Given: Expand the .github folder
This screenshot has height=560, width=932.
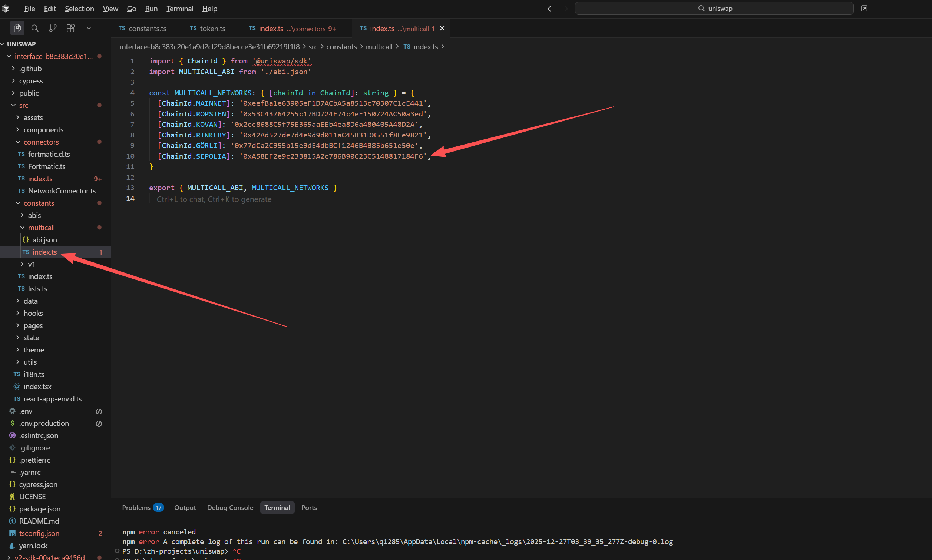Looking at the screenshot, I should click(x=30, y=68).
